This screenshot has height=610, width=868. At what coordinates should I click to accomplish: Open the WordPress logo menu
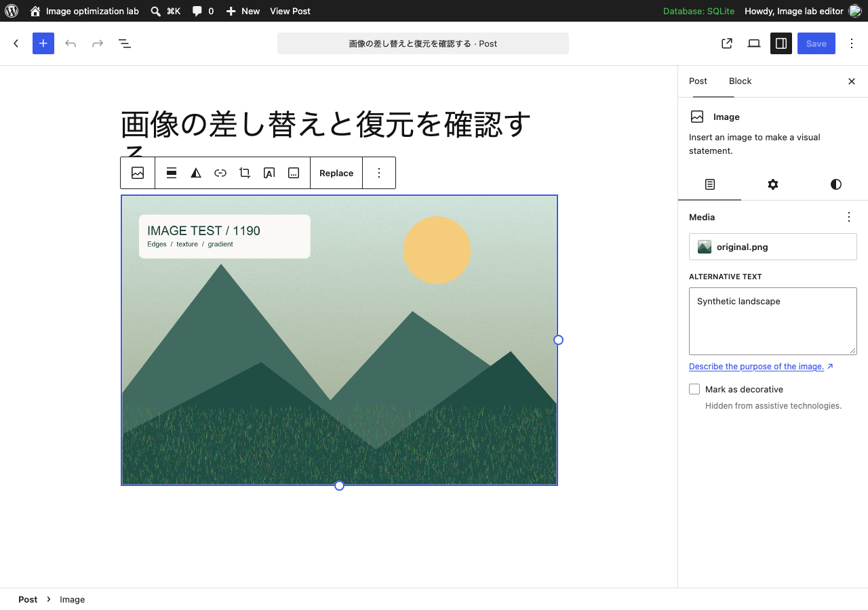(12, 11)
